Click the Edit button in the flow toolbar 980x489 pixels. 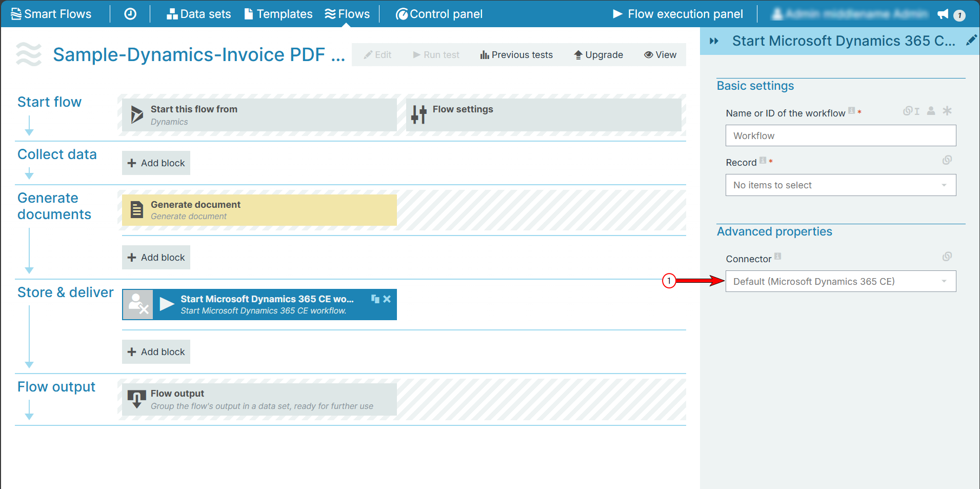(377, 55)
